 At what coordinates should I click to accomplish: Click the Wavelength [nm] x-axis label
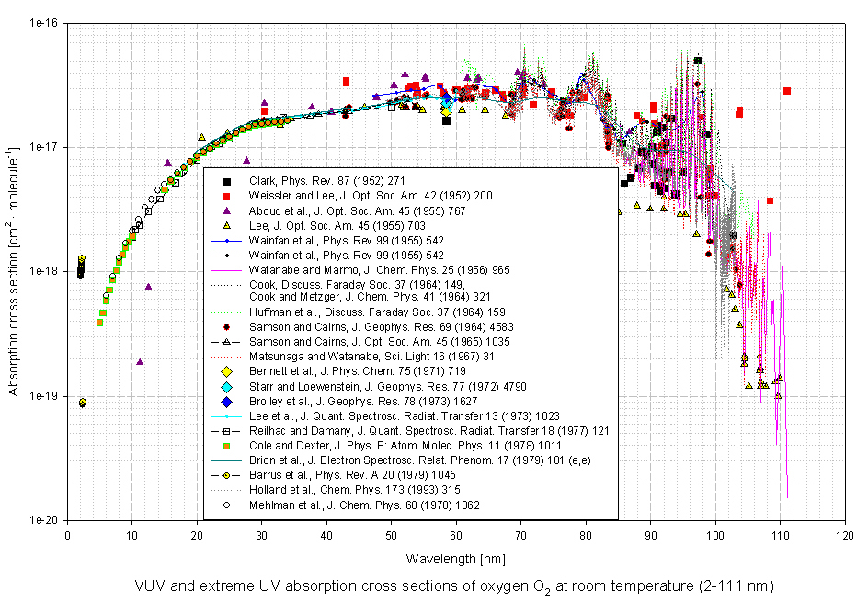456,558
